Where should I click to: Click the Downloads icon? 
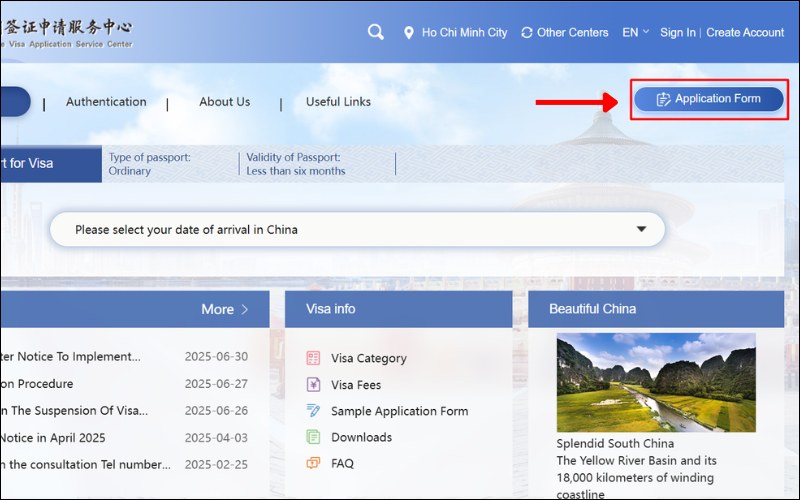tap(313, 437)
